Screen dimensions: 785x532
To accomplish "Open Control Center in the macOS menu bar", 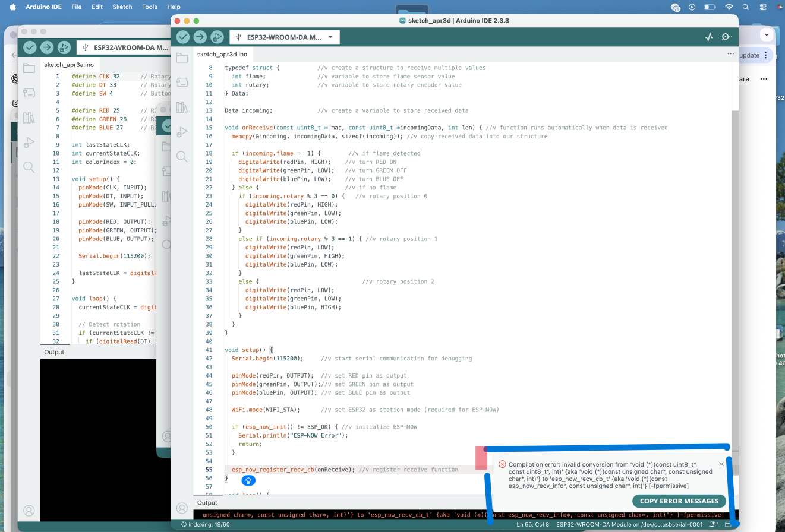I will point(762,7).
